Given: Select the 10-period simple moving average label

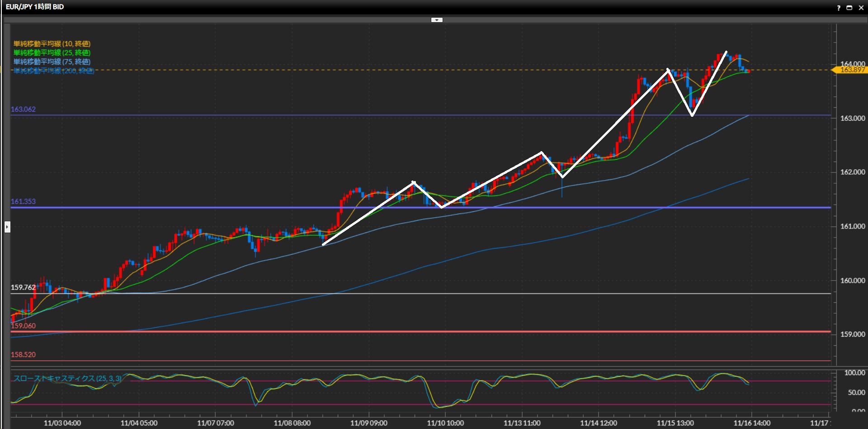Looking at the screenshot, I should point(52,44).
